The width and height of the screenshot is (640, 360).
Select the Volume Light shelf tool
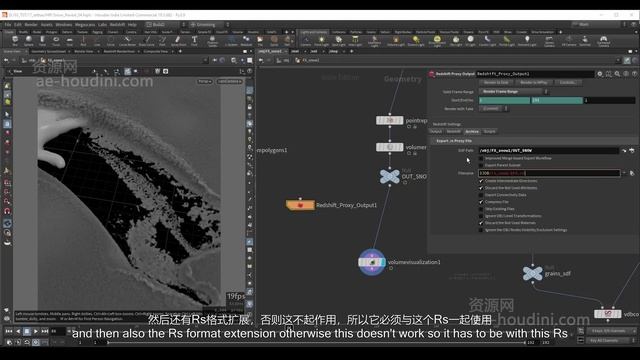tap(396, 40)
